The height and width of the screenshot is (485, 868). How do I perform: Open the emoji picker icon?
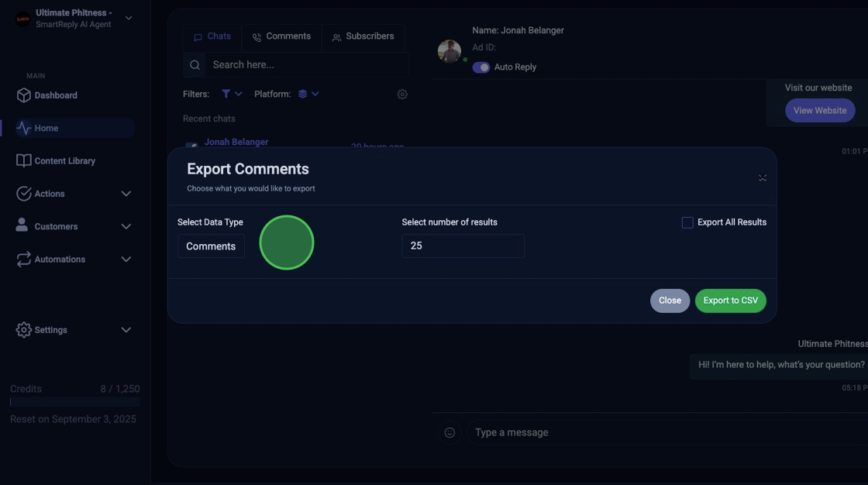click(x=449, y=432)
